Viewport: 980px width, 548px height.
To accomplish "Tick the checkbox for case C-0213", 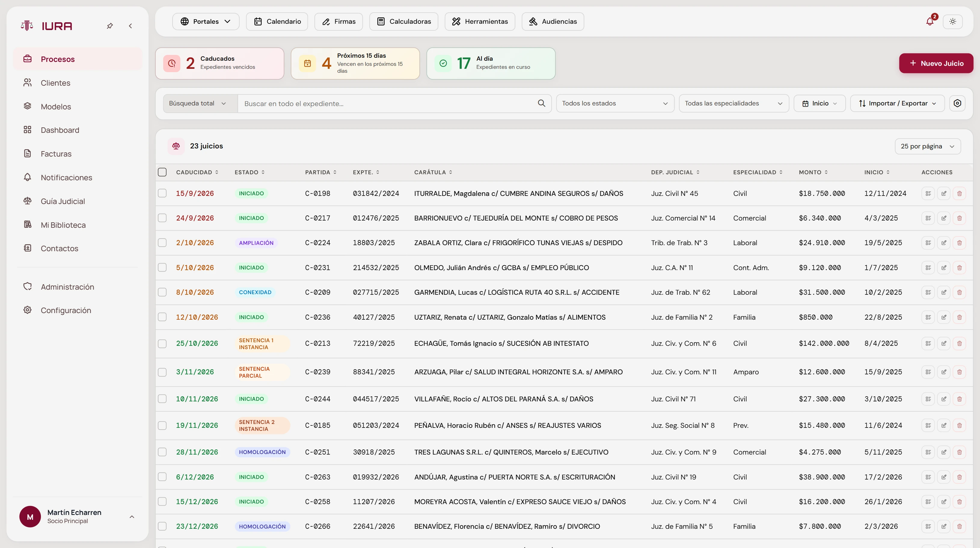I will tap(162, 344).
